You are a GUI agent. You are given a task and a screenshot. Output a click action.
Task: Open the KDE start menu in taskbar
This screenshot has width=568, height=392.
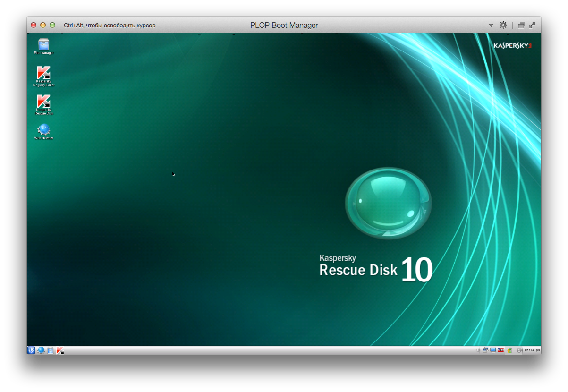click(31, 350)
